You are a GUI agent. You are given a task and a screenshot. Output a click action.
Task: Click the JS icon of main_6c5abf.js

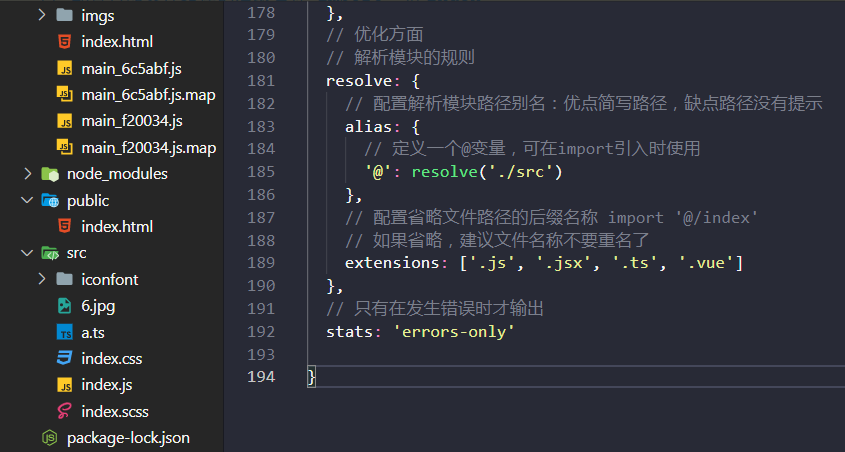tap(65, 68)
